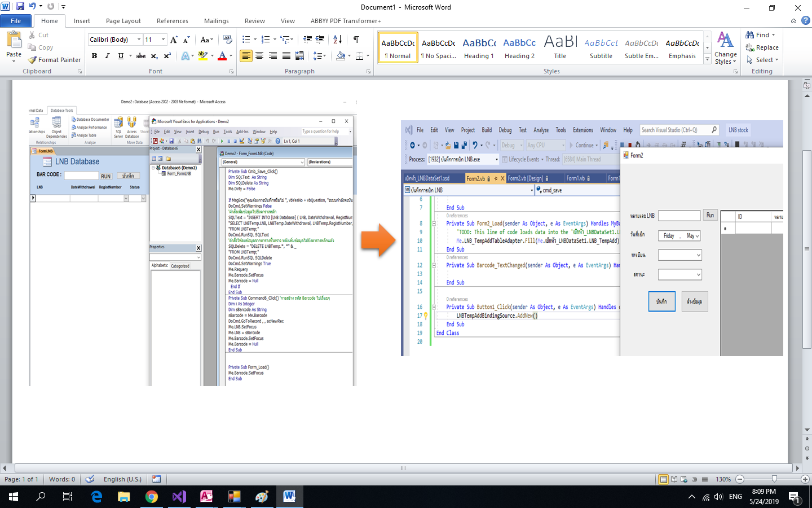Open File Explorer from the taskbar
The height and width of the screenshot is (508, 812).
pos(124,497)
